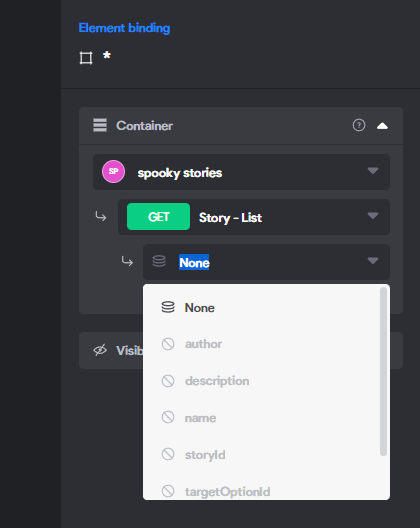The width and height of the screenshot is (420, 528).
Task: Click the pink SP avatar icon
Action: tap(114, 171)
